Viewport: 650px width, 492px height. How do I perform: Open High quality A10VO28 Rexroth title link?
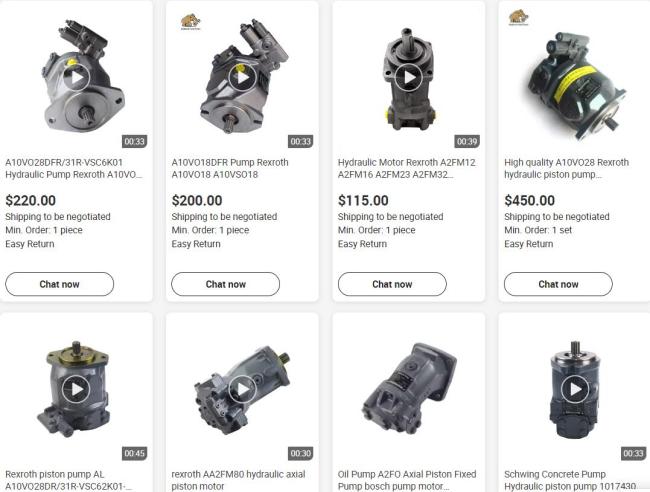pos(567,168)
